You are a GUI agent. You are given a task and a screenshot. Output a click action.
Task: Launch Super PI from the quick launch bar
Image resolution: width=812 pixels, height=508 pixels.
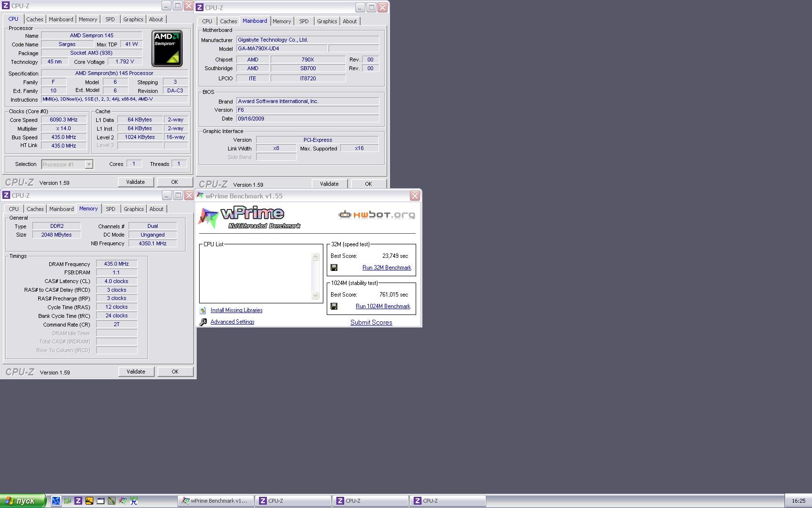[134, 501]
